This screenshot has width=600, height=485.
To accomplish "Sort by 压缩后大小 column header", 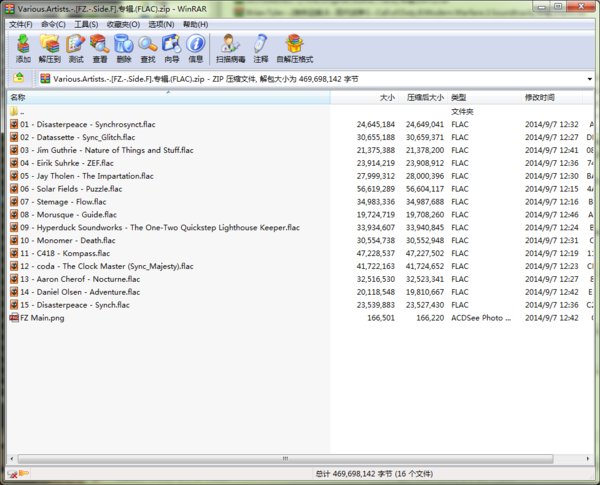I will (x=422, y=97).
